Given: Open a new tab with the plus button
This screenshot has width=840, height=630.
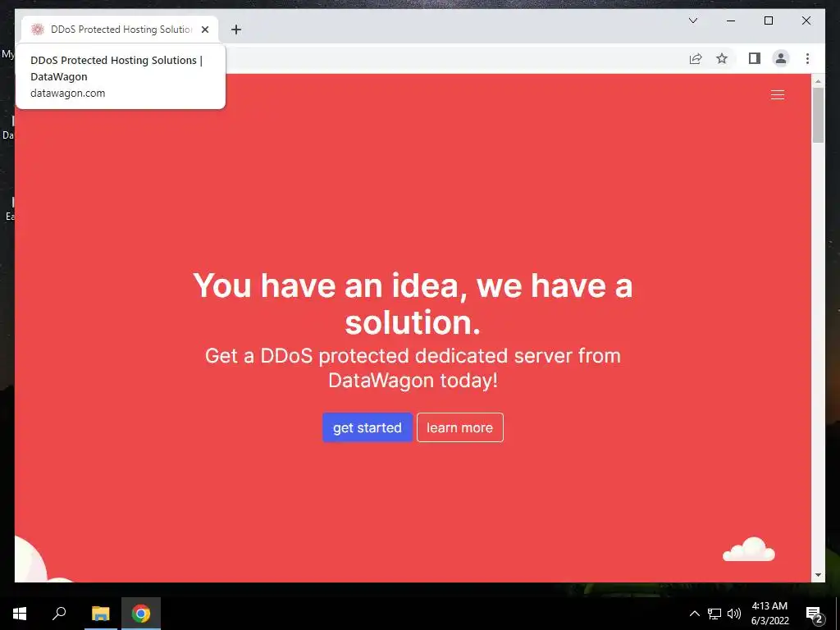Looking at the screenshot, I should (x=236, y=30).
